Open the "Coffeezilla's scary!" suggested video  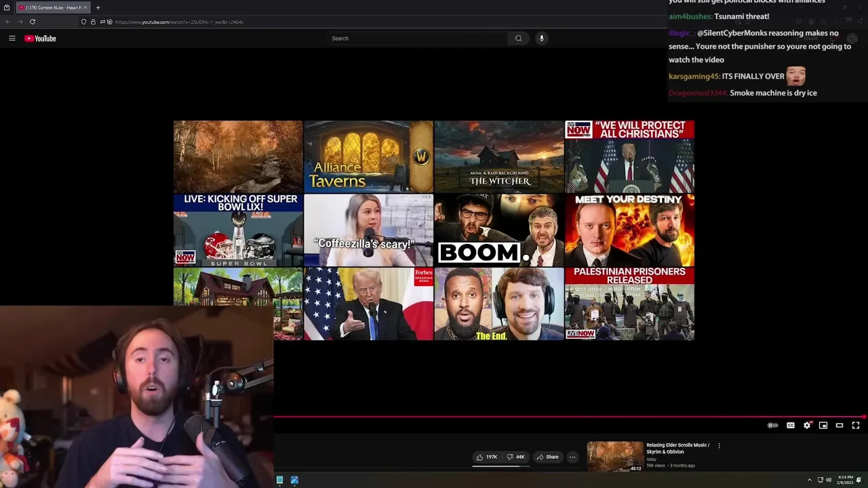pos(368,230)
